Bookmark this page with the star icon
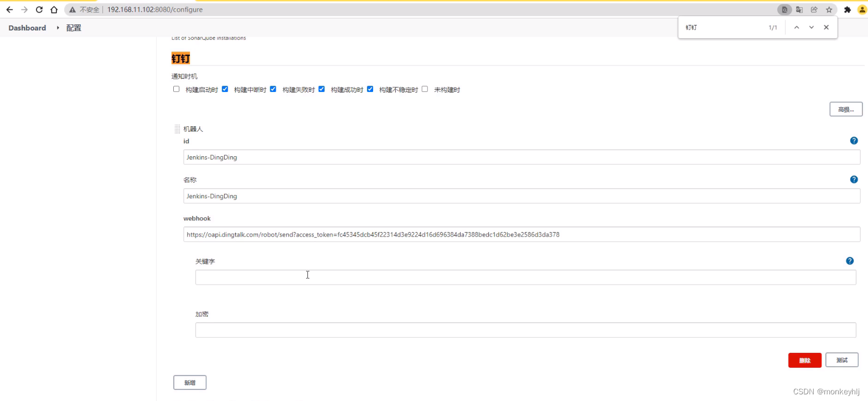The image size is (868, 401). pos(829,9)
